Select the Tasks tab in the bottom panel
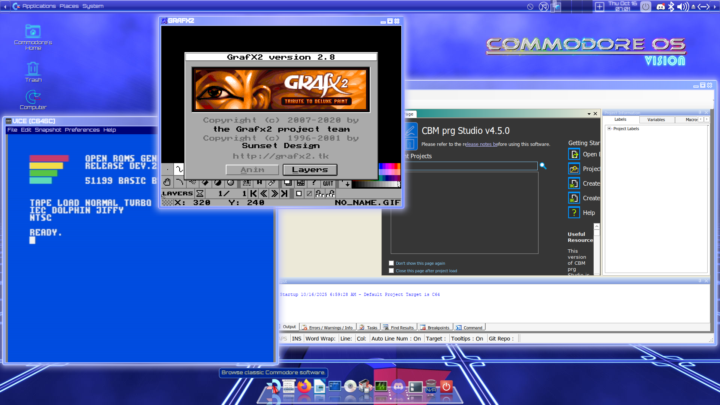The height and width of the screenshot is (405, 720). coord(368,327)
